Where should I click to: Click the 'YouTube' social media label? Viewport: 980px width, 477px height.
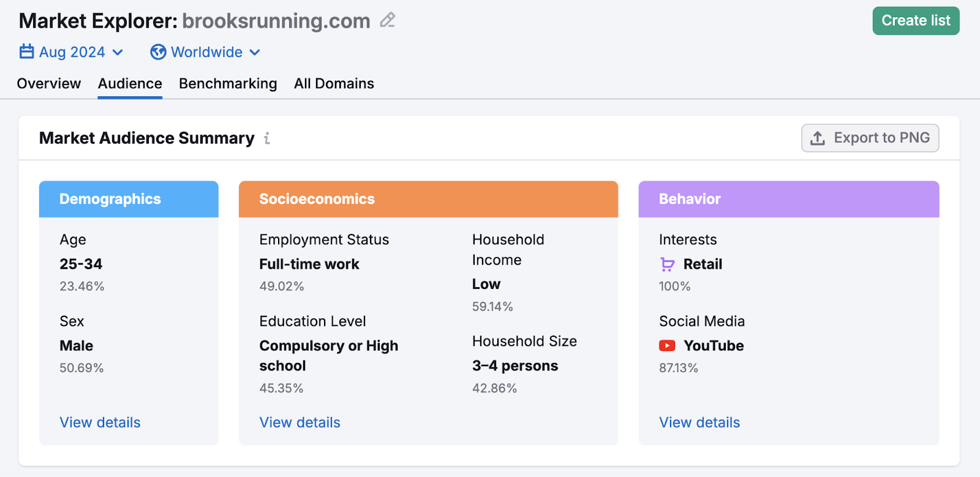tap(714, 346)
